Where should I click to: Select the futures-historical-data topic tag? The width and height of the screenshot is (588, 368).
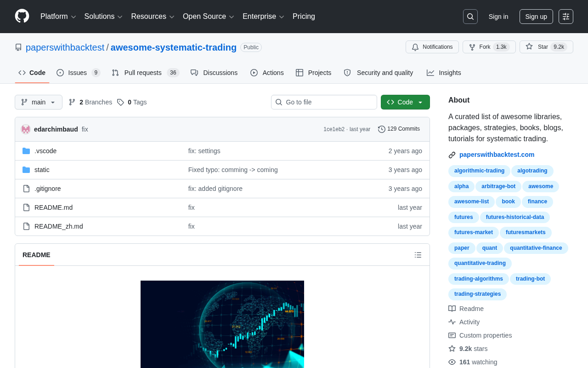(x=515, y=217)
